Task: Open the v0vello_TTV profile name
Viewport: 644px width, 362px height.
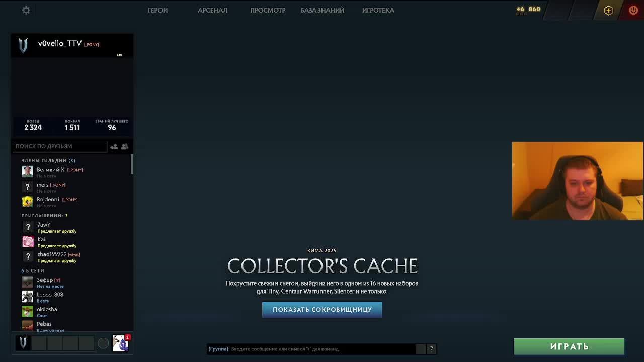Action: click(60, 44)
